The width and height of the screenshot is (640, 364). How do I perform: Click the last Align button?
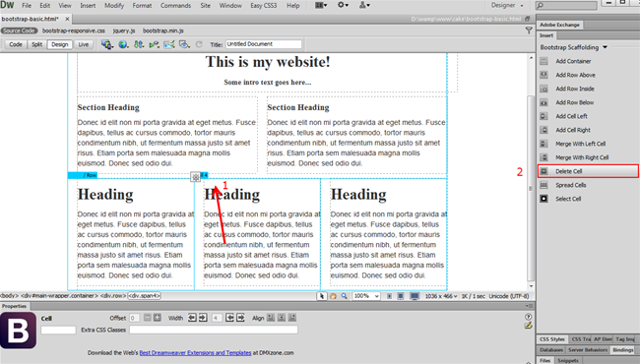tap(292, 318)
